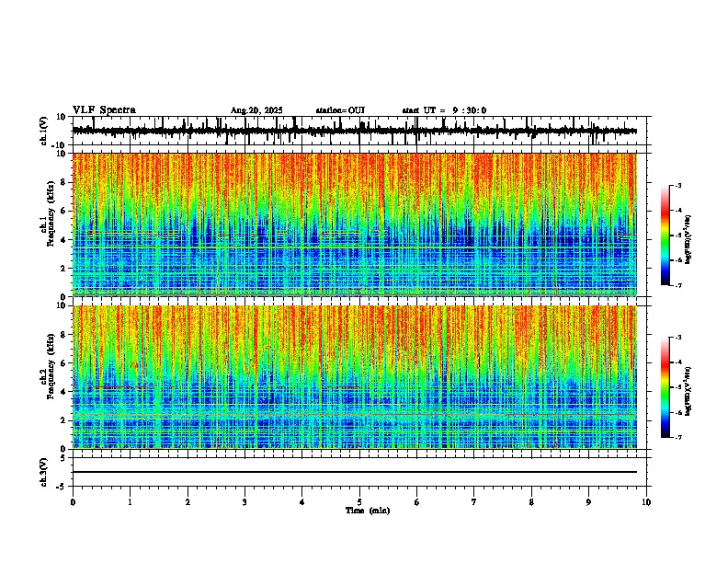
Task: Click tick label "10" on the time axis
Action: coord(646,502)
